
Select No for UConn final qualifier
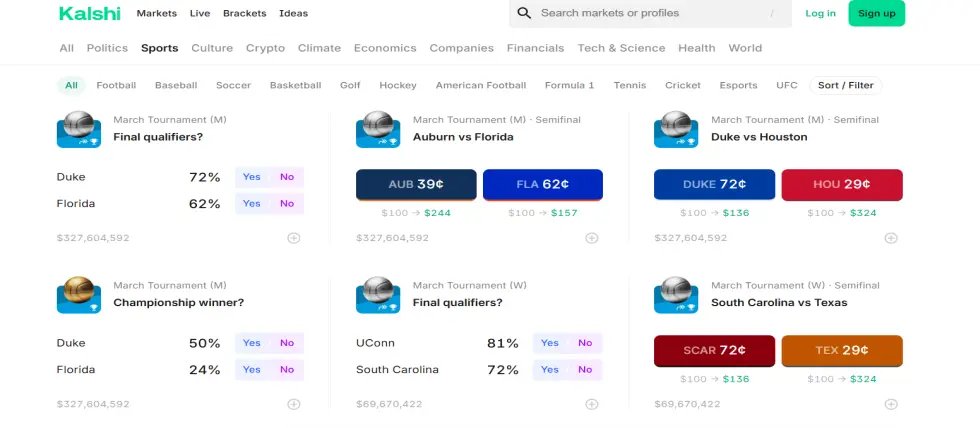pyautogui.click(x=585, y=343)
